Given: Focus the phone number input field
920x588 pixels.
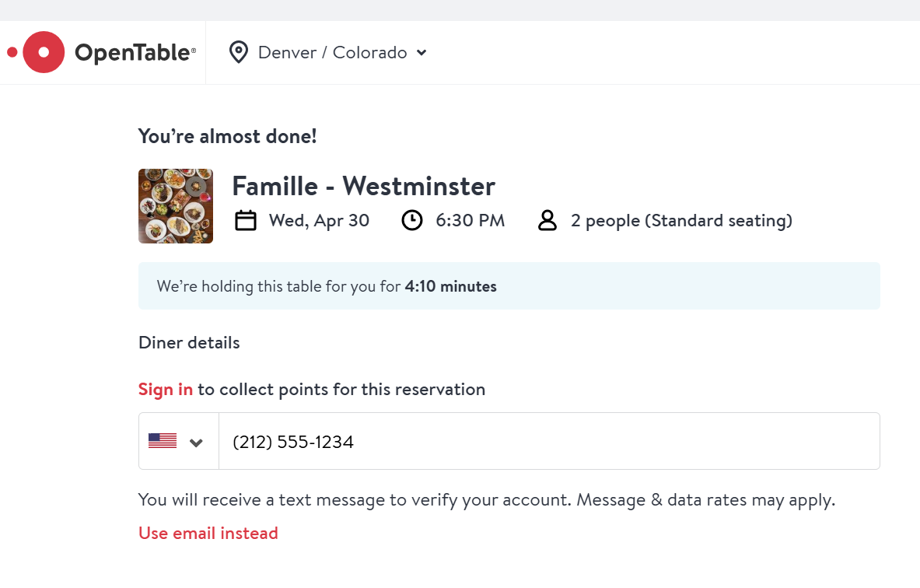Looking at the screenshot, I should coord(549,441).
